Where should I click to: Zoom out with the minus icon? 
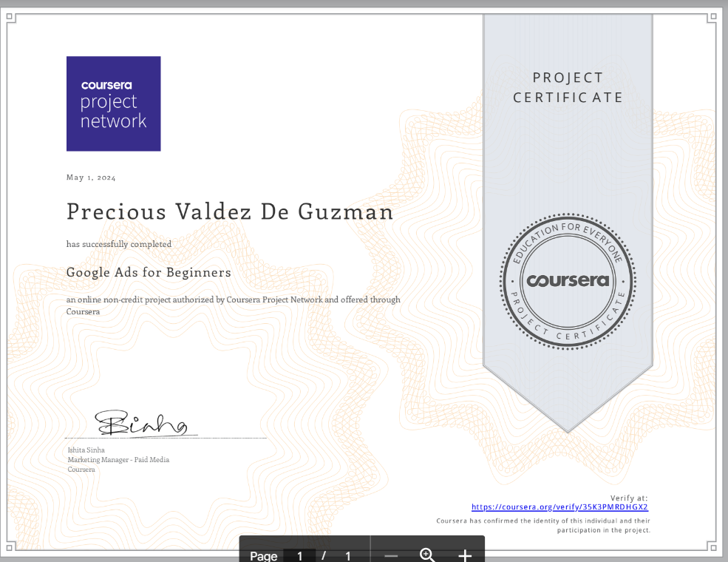[392, 556]
